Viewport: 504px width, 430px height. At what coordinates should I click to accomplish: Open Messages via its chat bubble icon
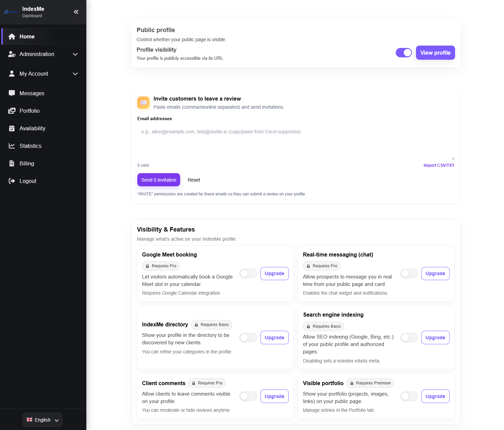click(x=12, y=93)
